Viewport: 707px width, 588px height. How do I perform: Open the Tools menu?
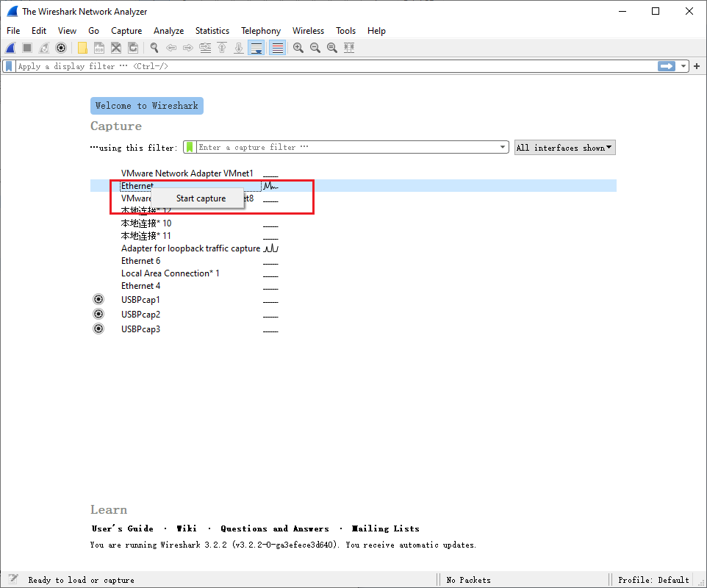click(345, 31)
